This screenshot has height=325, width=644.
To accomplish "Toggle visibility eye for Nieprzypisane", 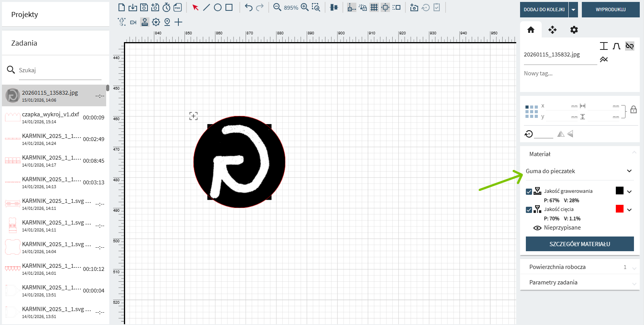I will (537, 228).
